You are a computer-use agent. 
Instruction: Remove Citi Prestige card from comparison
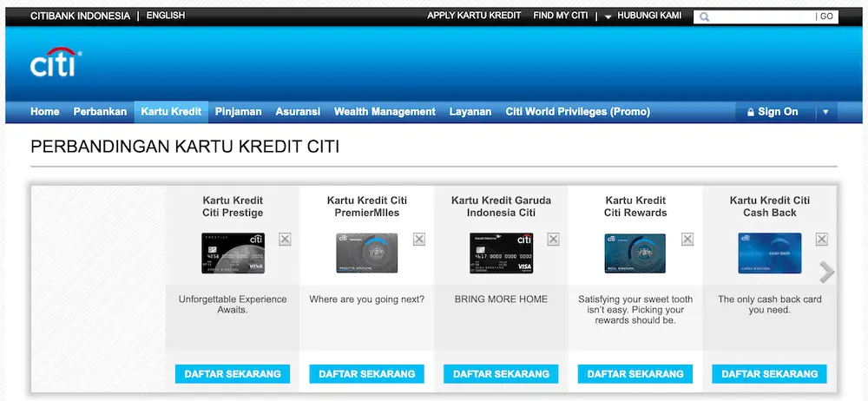285,240
